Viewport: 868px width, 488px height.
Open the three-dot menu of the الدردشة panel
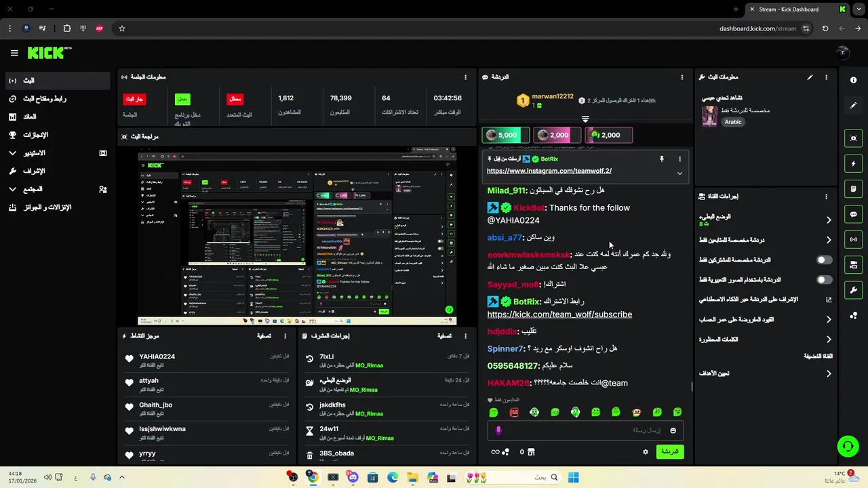coord(682,77)
